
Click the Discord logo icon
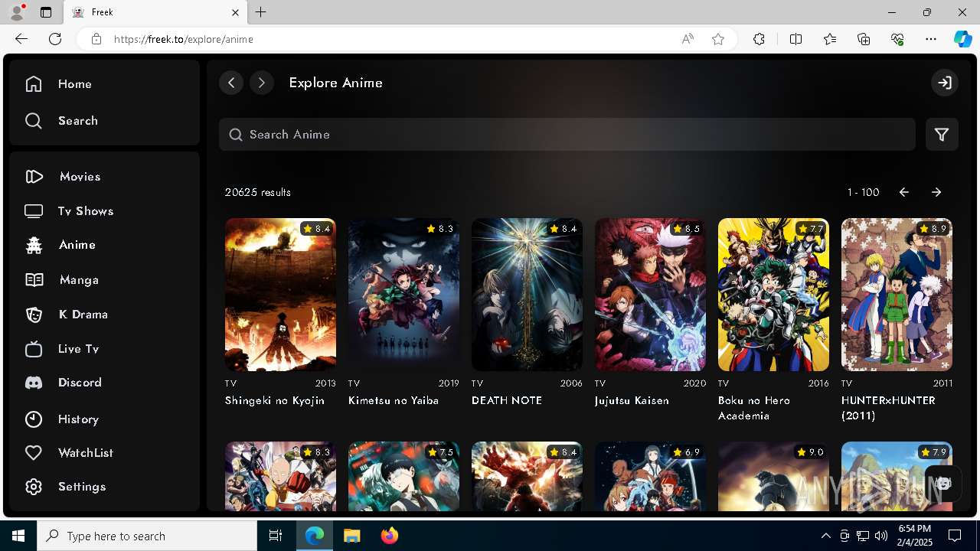(34, 383)
